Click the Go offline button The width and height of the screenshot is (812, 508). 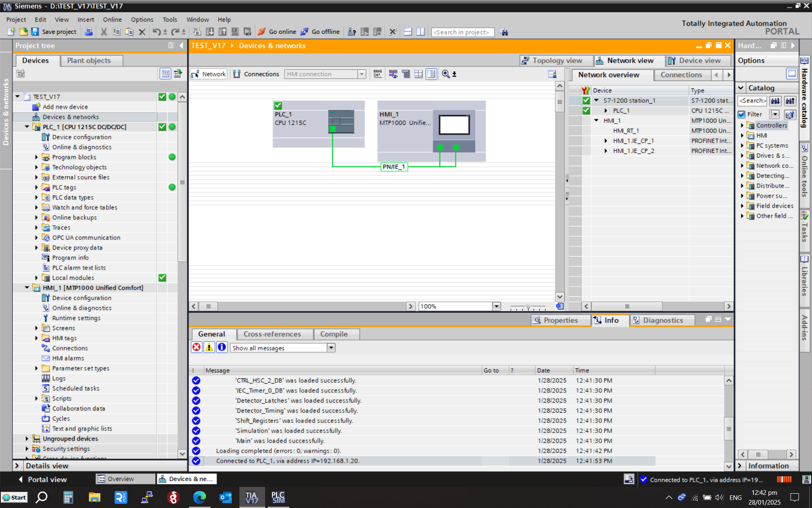tap(320, 32)
